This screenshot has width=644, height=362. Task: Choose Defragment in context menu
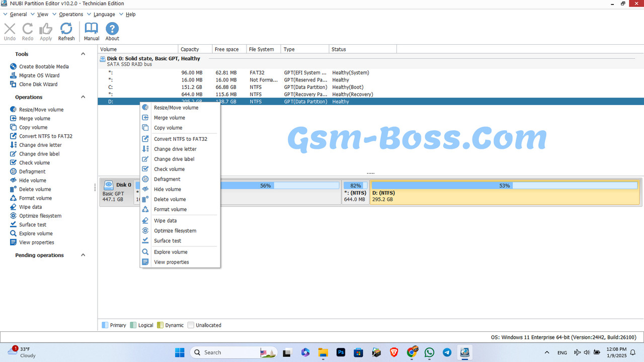tap(180, 179)
